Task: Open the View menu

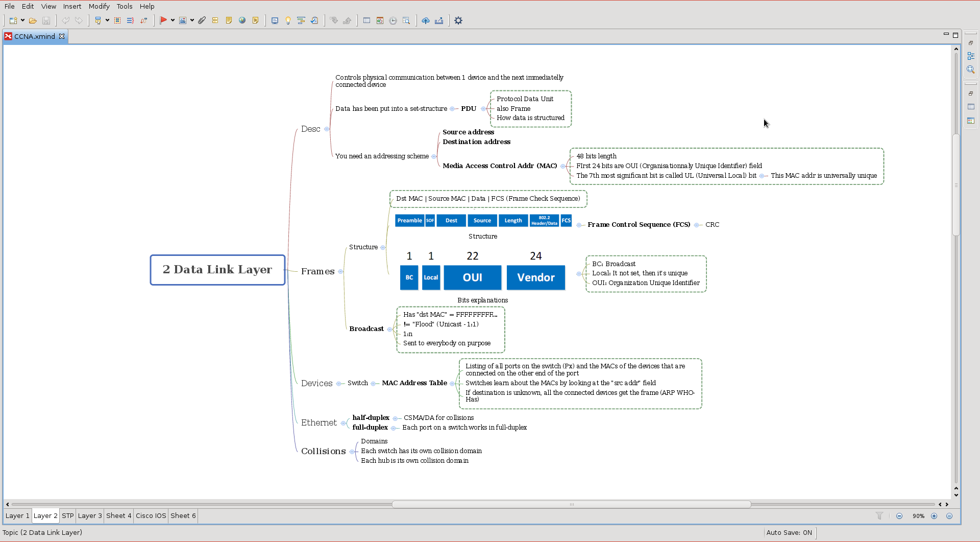Action: (48, 6)
